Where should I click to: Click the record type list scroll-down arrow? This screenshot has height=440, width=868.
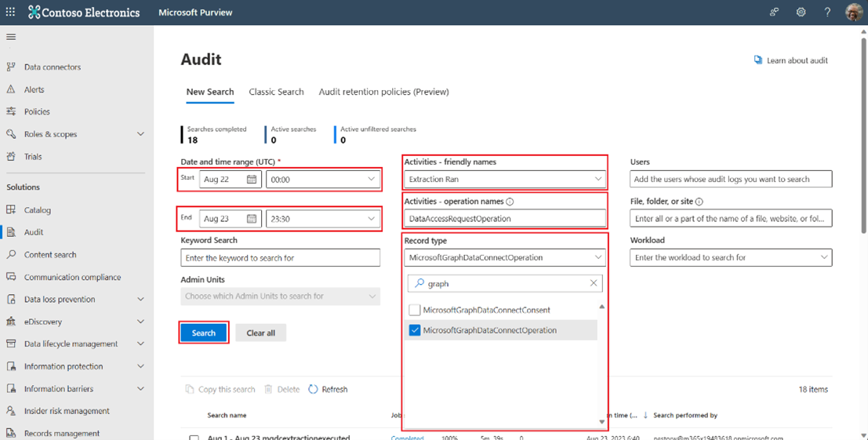pyautogui.click(x=601, y=422)
